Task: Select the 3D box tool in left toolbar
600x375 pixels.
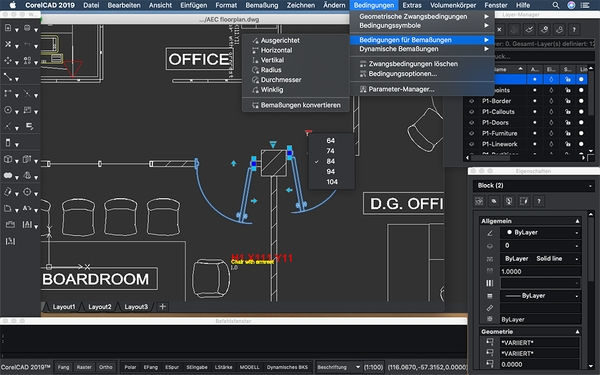Action: pos(8,159)
